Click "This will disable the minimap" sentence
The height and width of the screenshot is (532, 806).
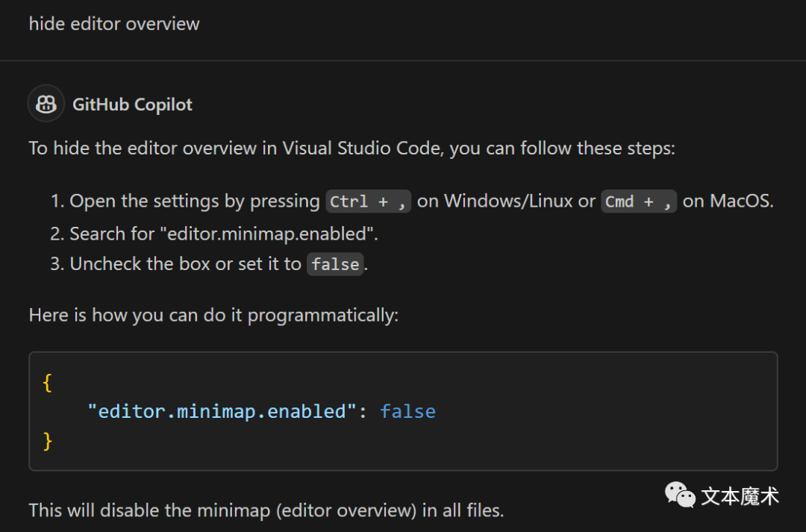(266, 510)
